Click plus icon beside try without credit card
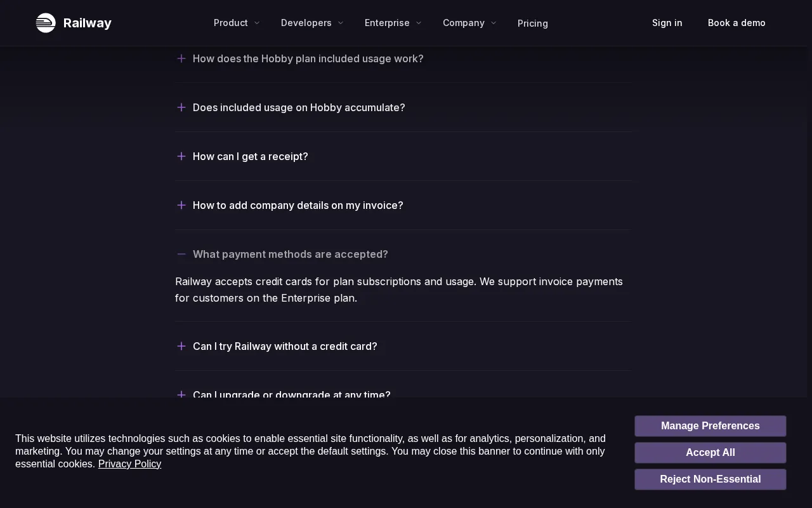812x508 pixels. click(x=181, y=346)
